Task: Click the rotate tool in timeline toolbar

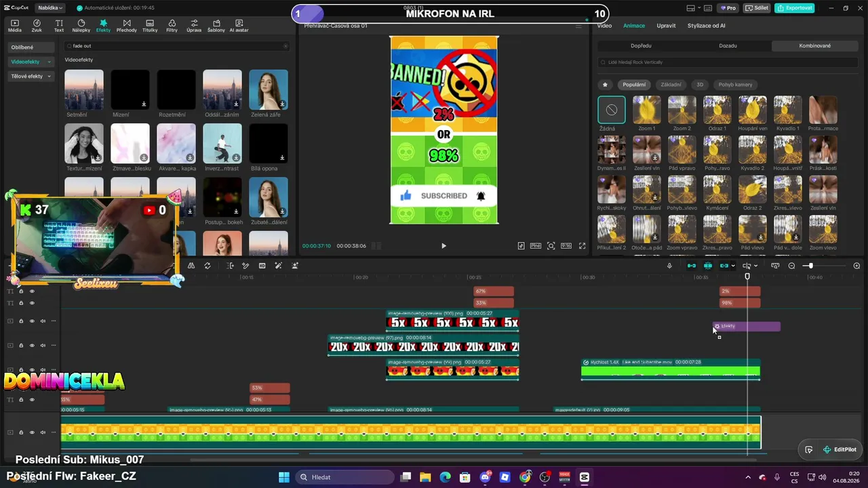Action: (208, 266)
